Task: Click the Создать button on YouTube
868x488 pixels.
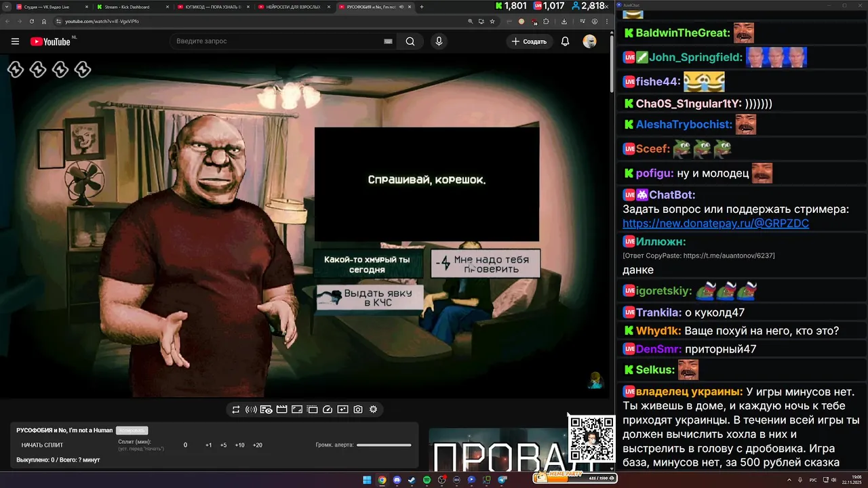Action: 529,41
